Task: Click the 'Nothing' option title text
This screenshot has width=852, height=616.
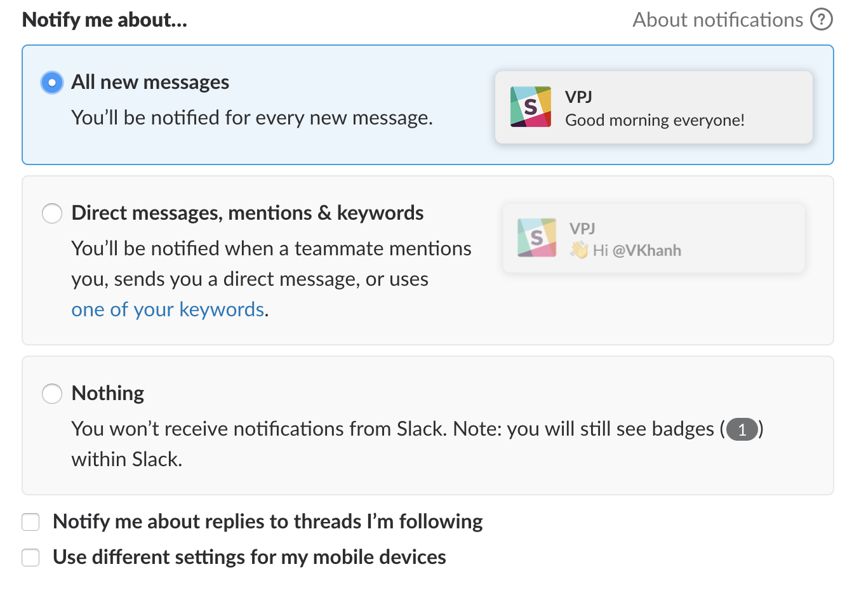Action: (108, 394)
